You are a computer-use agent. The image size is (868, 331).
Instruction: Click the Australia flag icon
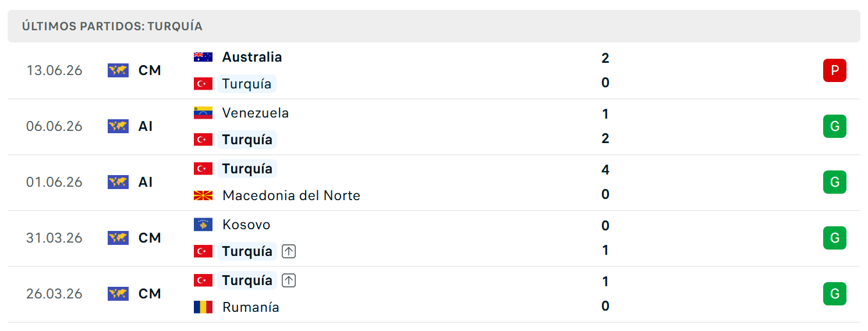(x=203, y=57)
